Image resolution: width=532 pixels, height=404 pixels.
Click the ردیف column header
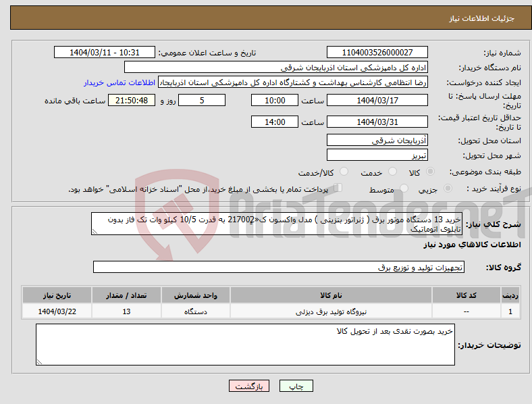coord(510,295)
